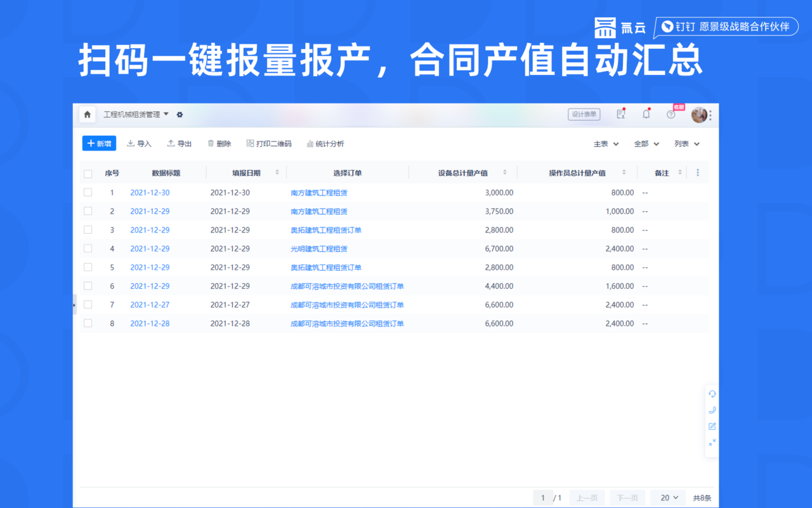Open row 7 title link 2021-12-27
This screenshot has height=508, width=812.
coord(150,305)
